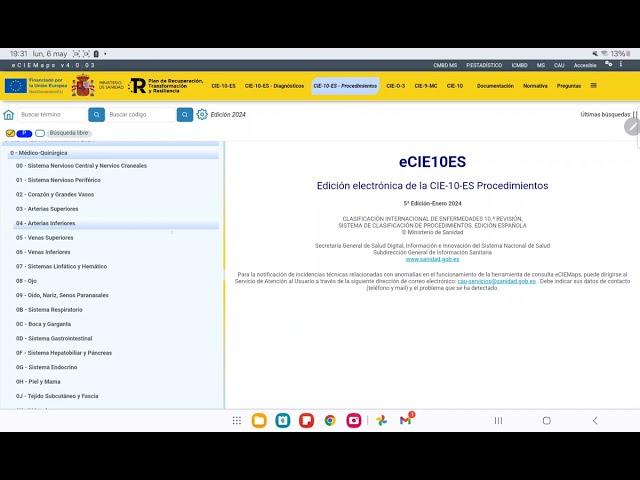Tap the Android recent apps button
Screen dimensions: 640x480
[x=498, y=420]
